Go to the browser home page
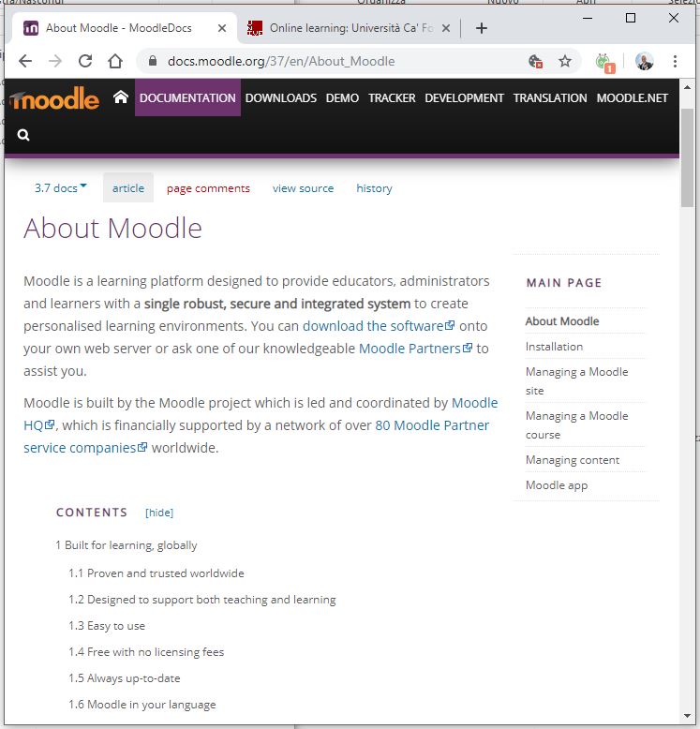This screenshot has height=729, width=700. tap(115, 61)
